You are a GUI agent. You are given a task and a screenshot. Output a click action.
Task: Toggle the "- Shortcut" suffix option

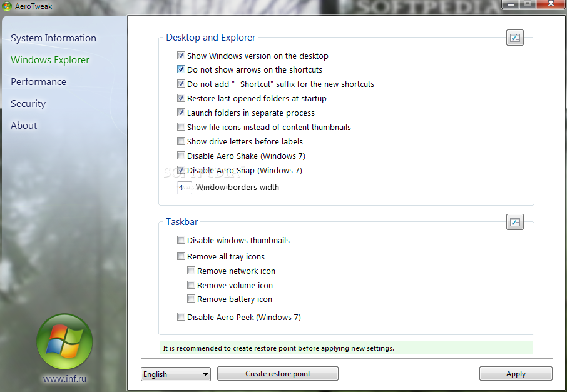(181, 84)
